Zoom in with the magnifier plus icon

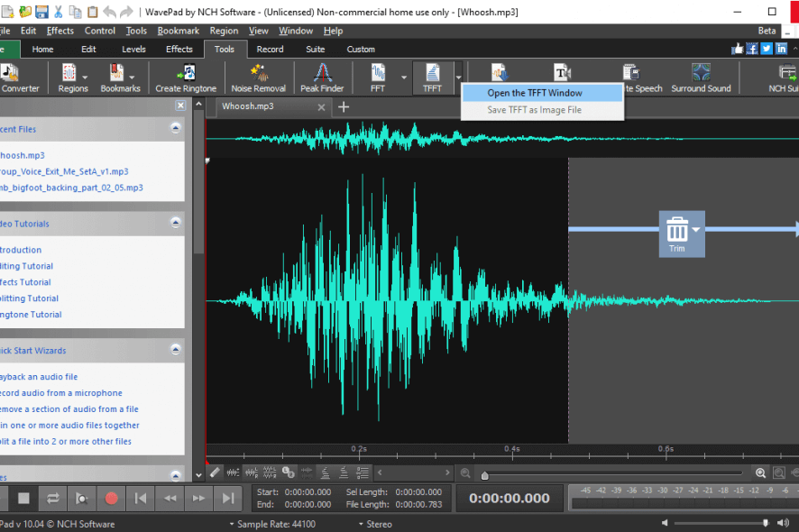(x=760, y=472)
